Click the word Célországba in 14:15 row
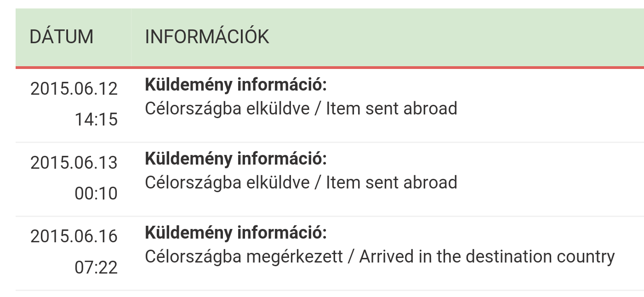This screenshot has height=297, width=644. click(x=193, y=109)
